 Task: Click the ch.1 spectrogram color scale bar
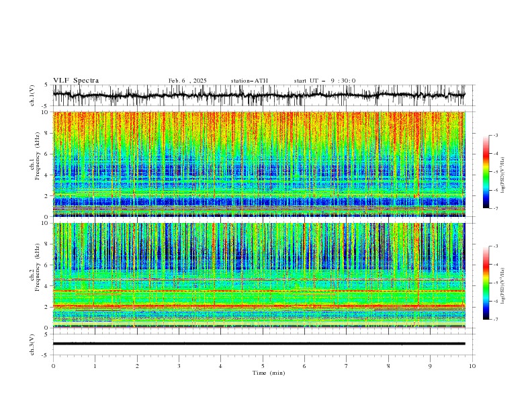pos(486,172)
